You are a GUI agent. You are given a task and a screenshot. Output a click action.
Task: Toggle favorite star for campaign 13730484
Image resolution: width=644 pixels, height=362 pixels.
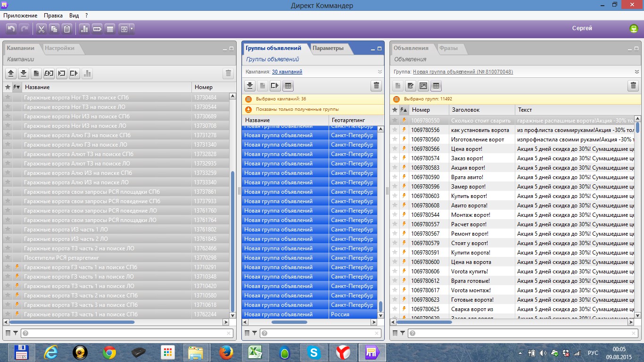tap(8, 98)
